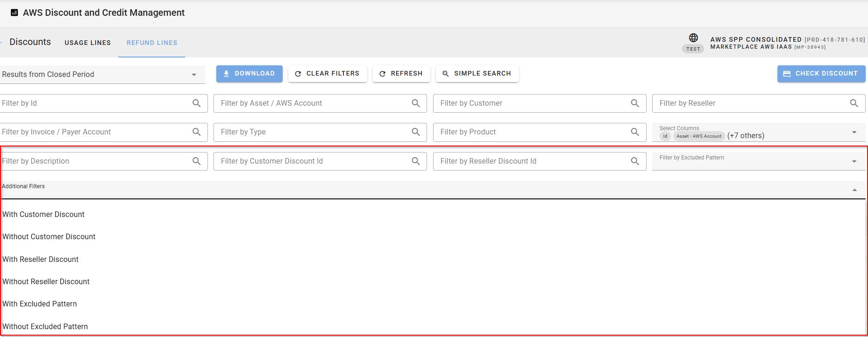
Task: Collapse the Additional Filters list
Action: [854, 190]
